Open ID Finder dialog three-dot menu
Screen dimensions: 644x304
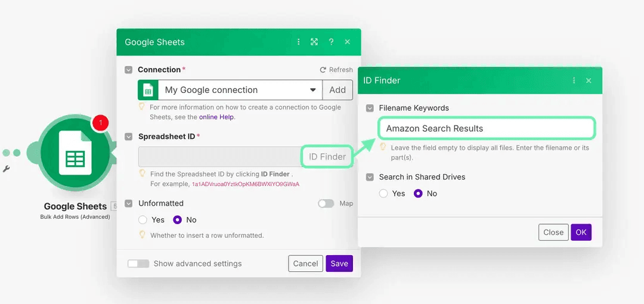574,80
